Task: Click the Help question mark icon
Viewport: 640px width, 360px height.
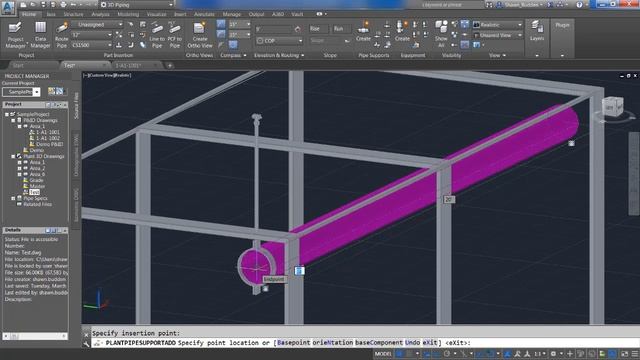Action: point(579,4)
